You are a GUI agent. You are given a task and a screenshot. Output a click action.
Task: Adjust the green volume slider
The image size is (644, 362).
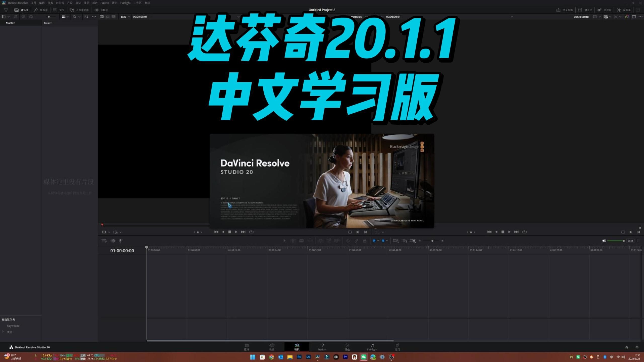(x=616, y=241)
